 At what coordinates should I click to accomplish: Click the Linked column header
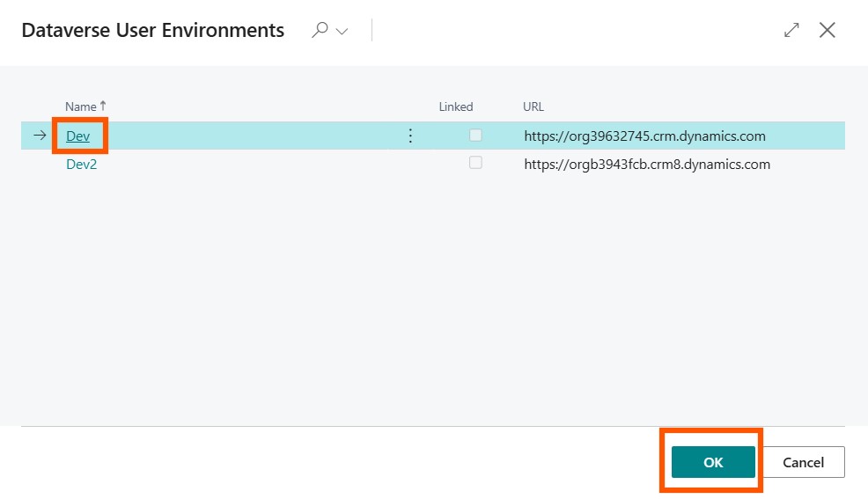(x=456, y=106)
